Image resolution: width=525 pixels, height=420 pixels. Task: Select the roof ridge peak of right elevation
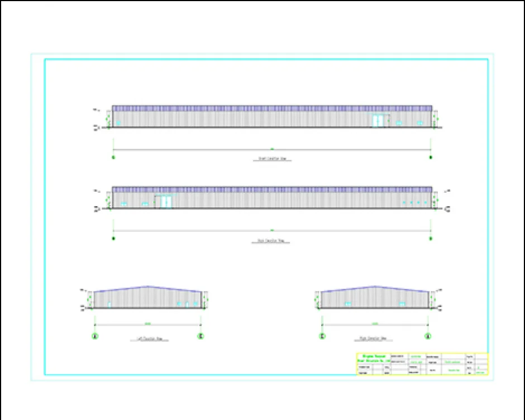point(375,287)
